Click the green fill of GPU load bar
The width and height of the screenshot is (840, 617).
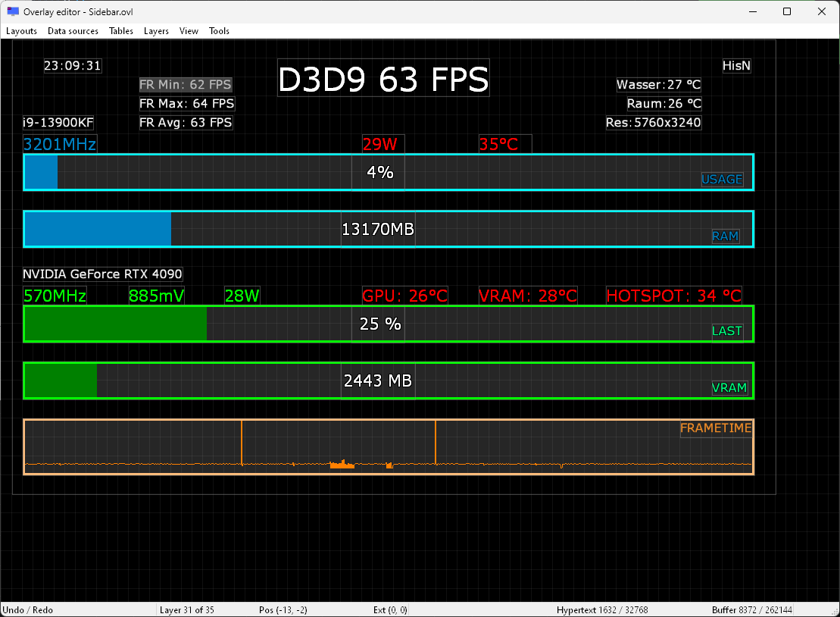[x=116, y=324]
